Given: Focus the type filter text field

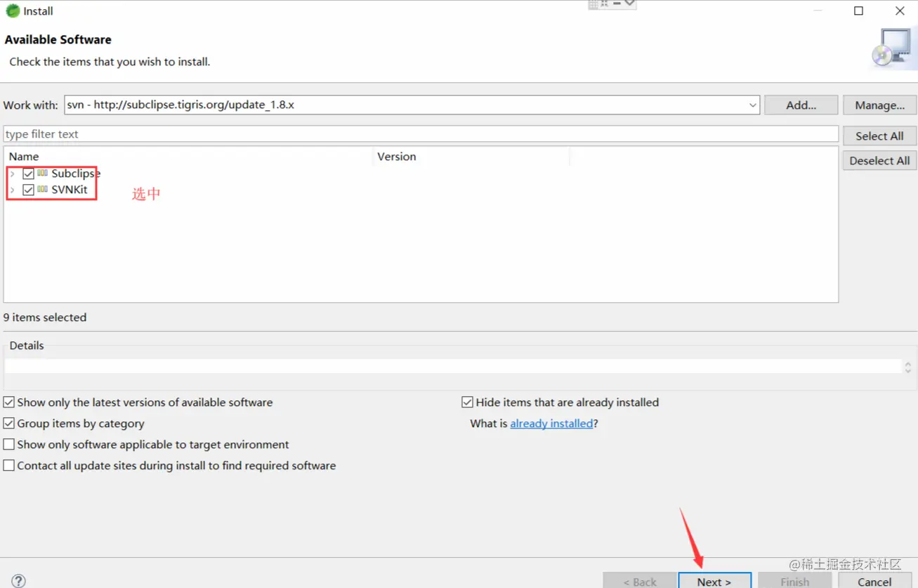Looking at the screenshot, I should [x=421, y=133].
